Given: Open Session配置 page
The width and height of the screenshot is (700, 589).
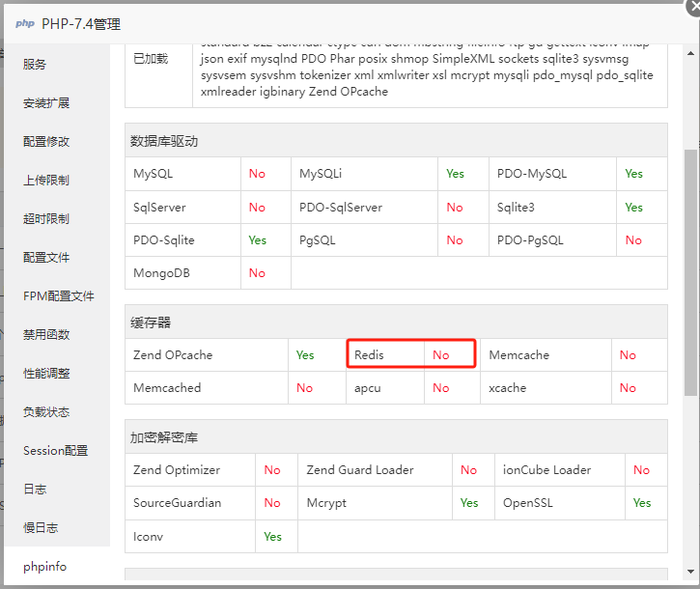Looking at the screenshot, I should pos(55,451).
